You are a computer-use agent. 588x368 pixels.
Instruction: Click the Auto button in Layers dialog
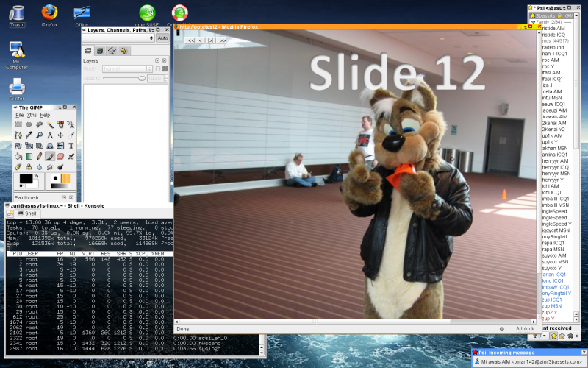[163, 38]
